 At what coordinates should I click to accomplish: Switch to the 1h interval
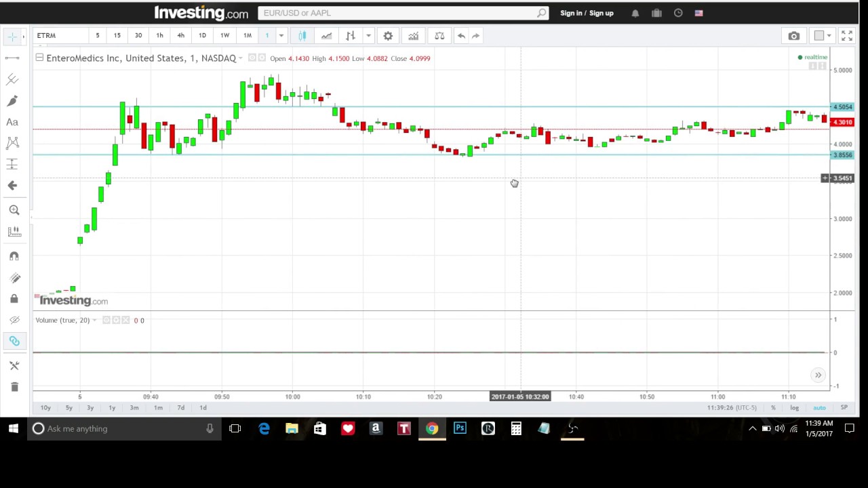coord(159,35)
